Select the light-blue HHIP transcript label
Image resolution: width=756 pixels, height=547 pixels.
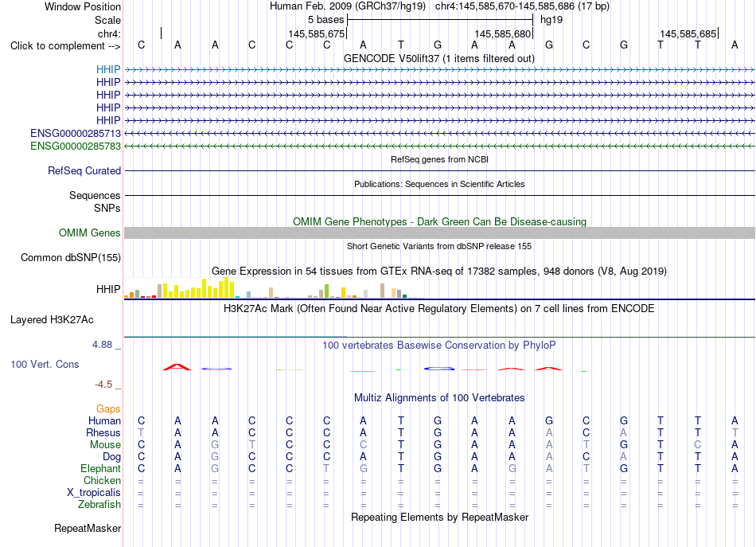[x=108, y=69]
